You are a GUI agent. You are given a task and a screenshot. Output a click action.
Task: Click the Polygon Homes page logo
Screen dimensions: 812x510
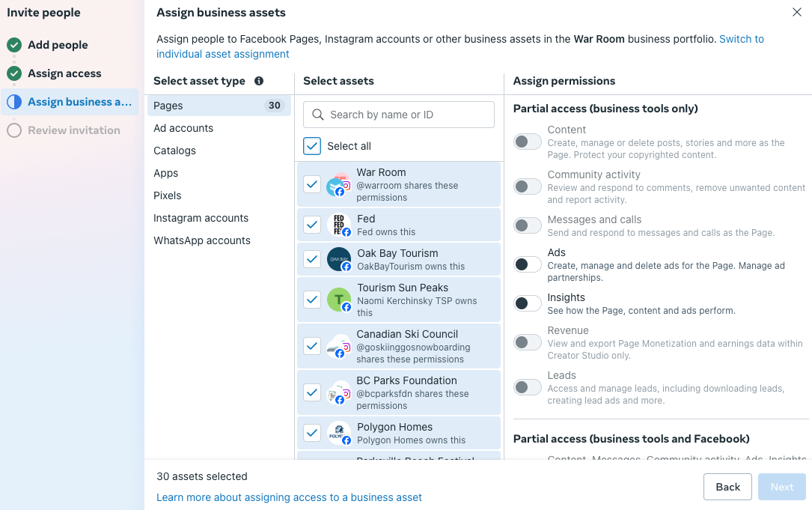click(x=338, y=433)
